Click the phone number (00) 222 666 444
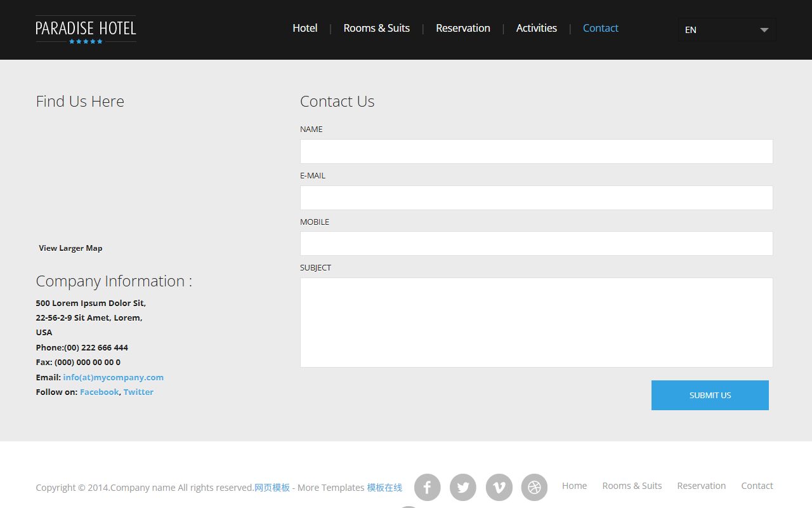812x508 pixels. (96, 347)
